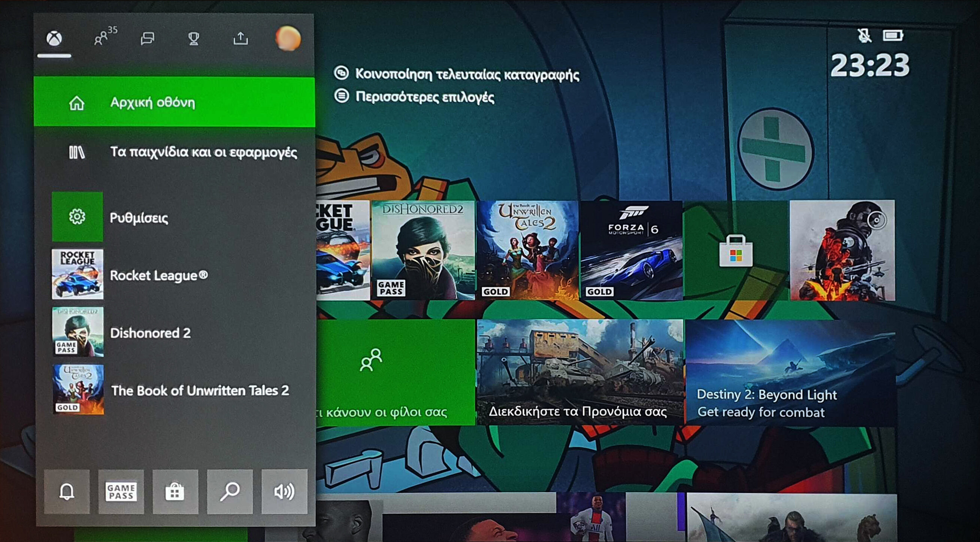Viewport: 980px width, 542px height.
Task: Click the muted microphone status icon
Action: coord(864,35)
